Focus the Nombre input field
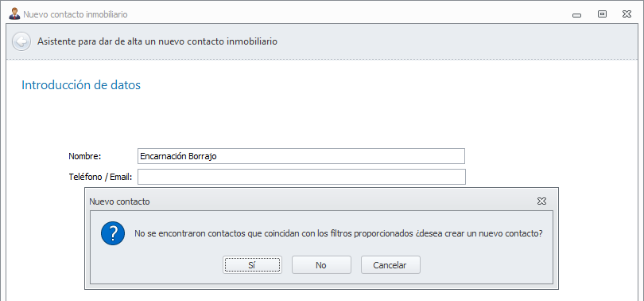The width and height of the screenshot is (644, 301). [301, 156]
